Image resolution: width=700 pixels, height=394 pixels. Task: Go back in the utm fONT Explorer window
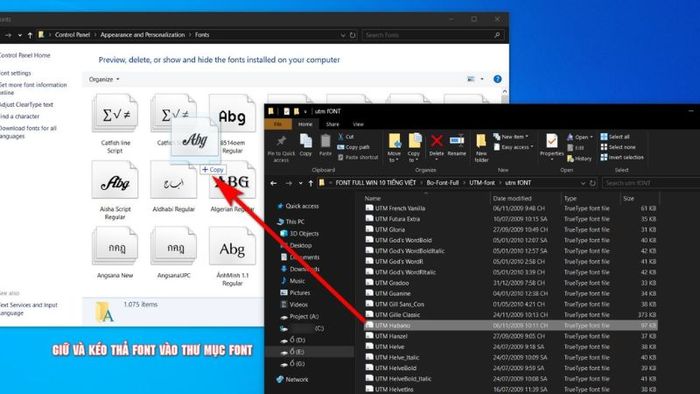tap(274, 183)
